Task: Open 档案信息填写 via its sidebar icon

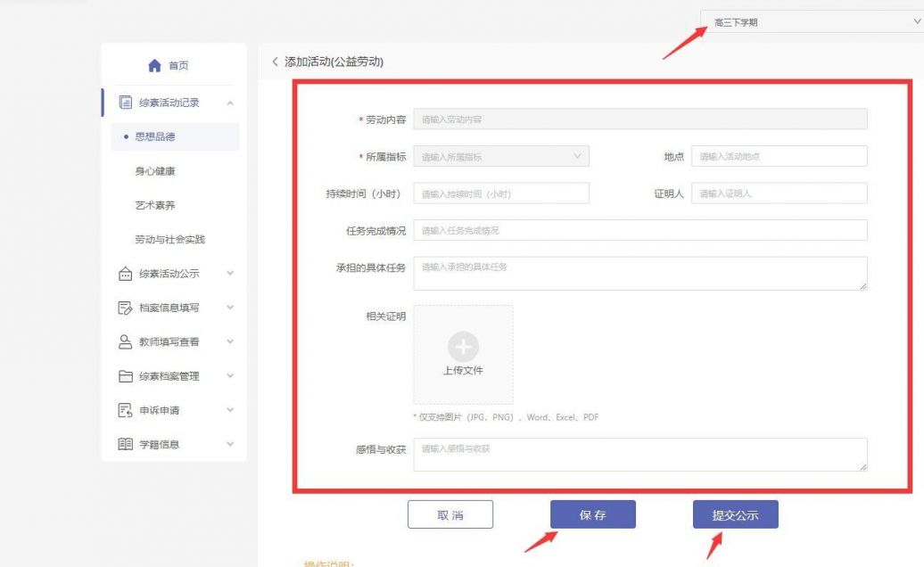Action: point(126,308)
